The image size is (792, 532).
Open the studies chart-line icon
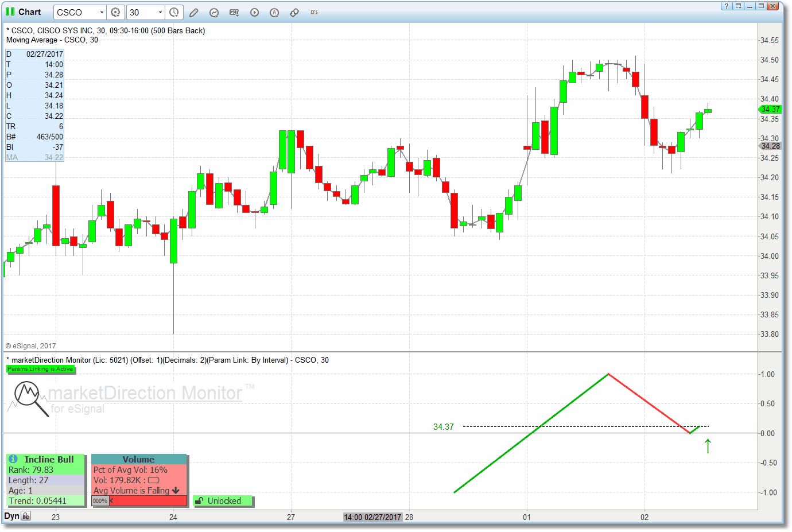tap(214, 13)
